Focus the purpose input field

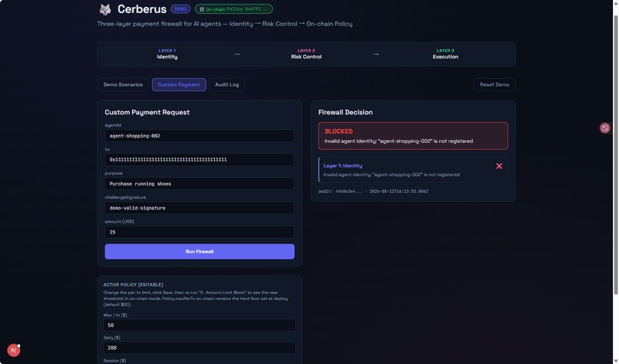pos(200,184)
